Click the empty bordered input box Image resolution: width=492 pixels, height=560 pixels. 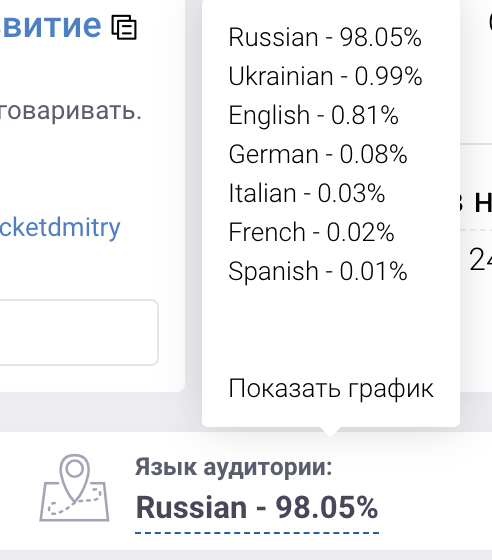(79, 332)
